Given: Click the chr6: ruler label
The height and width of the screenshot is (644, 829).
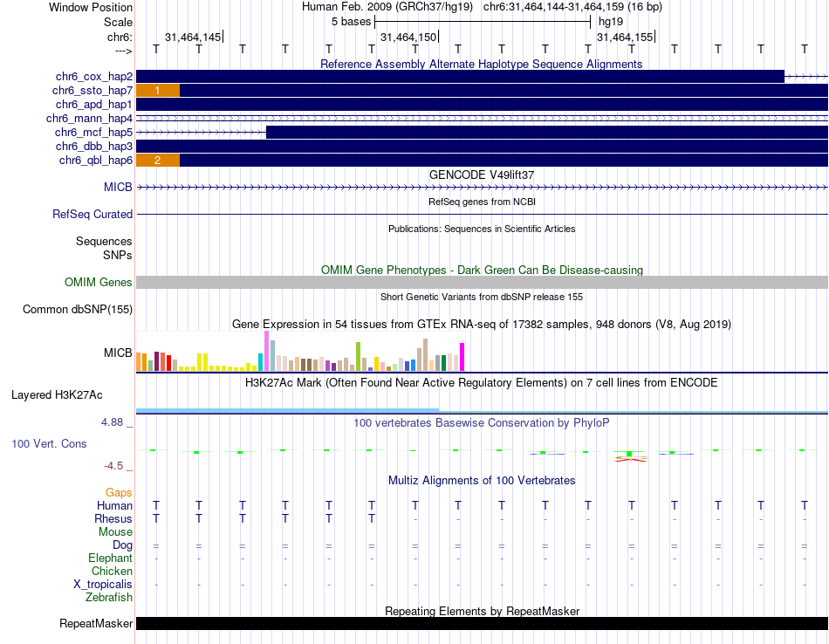Looking at the screenshot, I should (120, 37).
